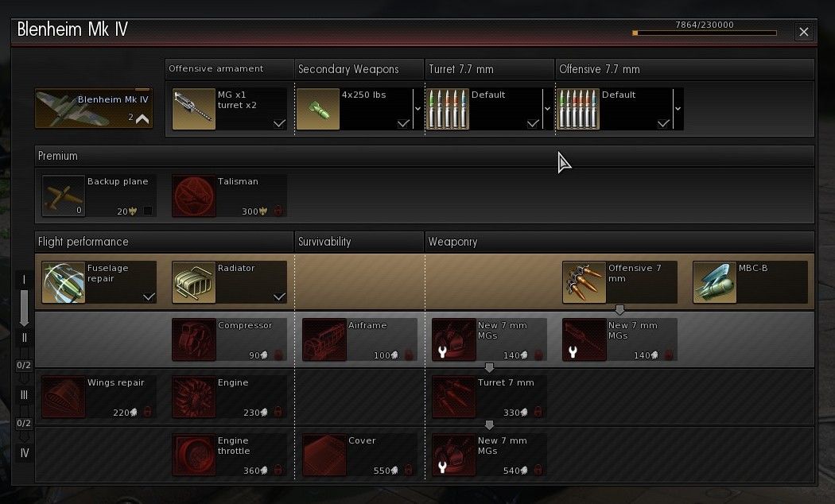
Task: Click the Radiator module icon
Action: pyautogui.click(x=194, y=282)
